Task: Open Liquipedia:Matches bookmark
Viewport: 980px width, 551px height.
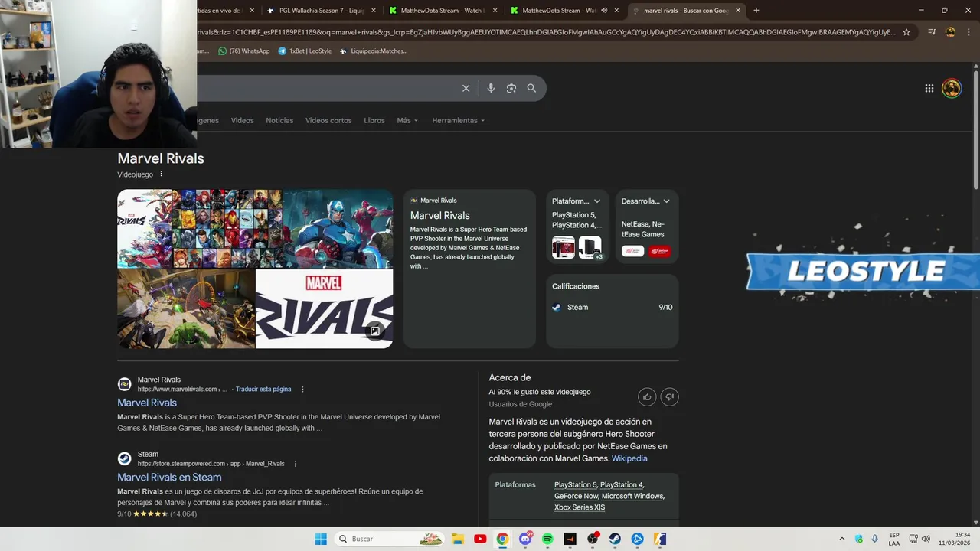Action: pyautogui.click(x=374, y=51)
